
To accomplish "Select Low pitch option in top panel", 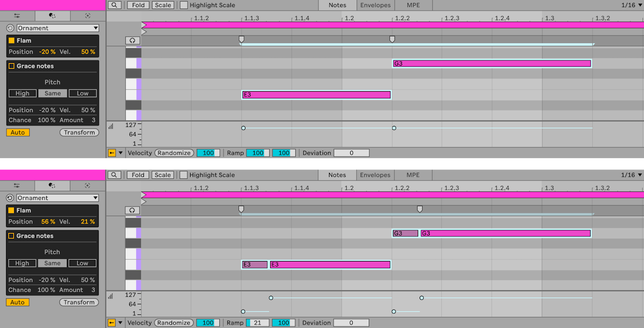I will pyautogui.click(x=83, y=93).
